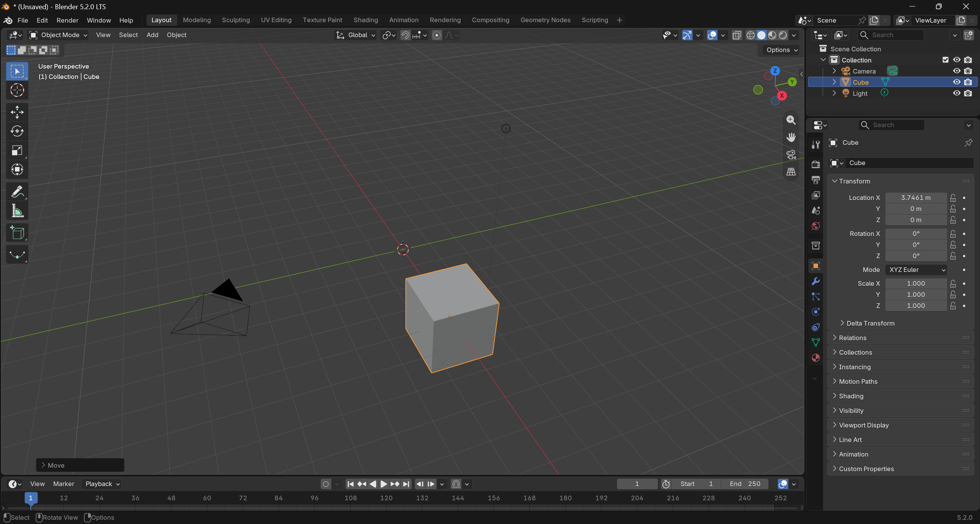Open the Object Data mesh tab
The width and height of the screenshot is (980, 524).
click(816, 342)
